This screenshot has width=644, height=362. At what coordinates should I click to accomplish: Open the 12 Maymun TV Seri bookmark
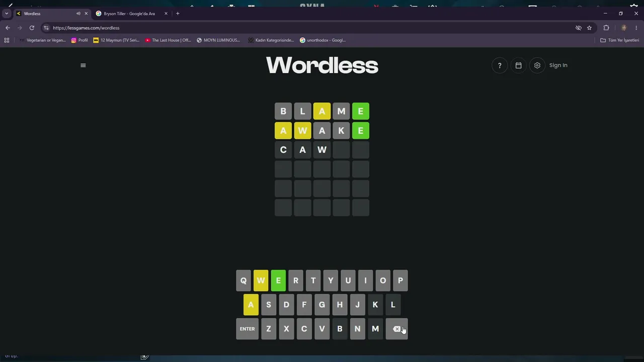116,40
